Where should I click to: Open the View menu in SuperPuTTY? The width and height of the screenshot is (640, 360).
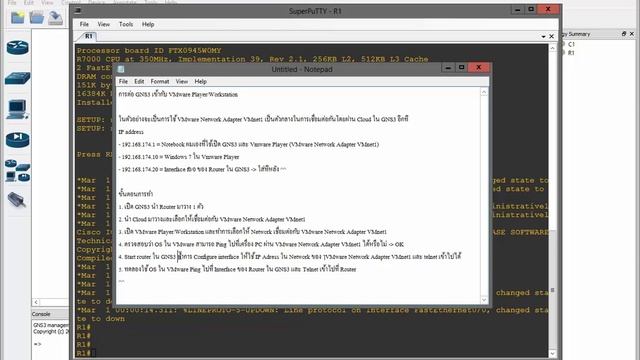pos(104,24)
